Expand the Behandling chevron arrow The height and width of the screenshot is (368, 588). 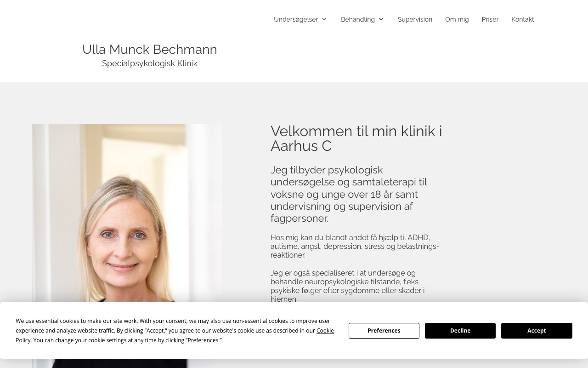point(381,19)
